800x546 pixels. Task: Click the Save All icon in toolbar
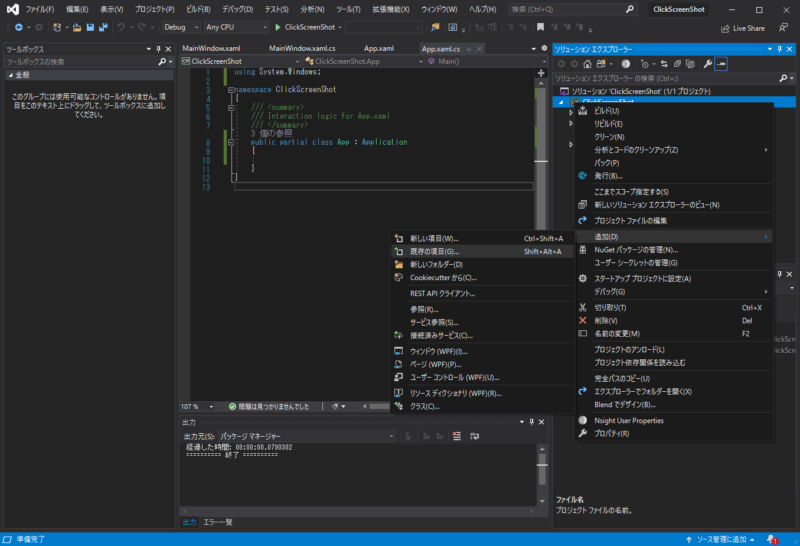pos(103,28)
